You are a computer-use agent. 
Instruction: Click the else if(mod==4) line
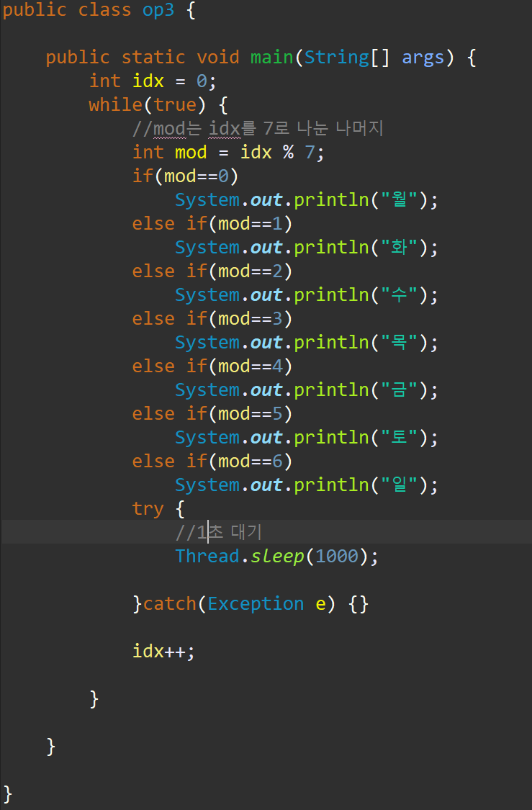pos(212,366)
